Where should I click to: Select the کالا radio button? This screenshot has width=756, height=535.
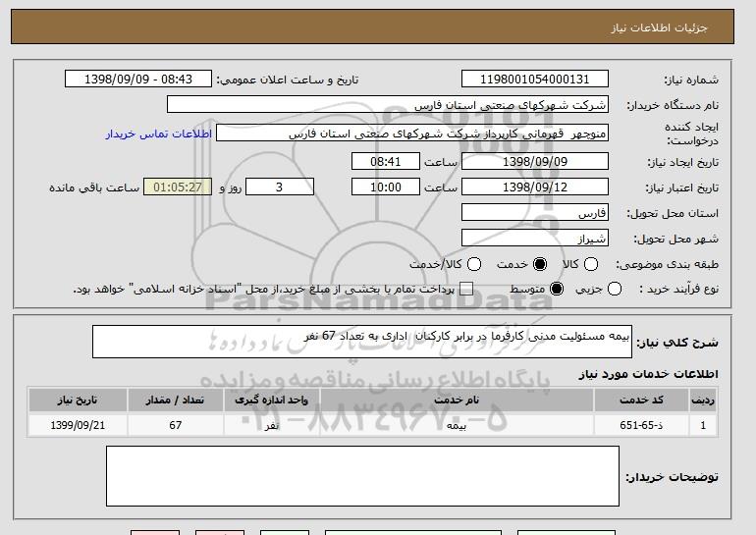coord(591,264)
